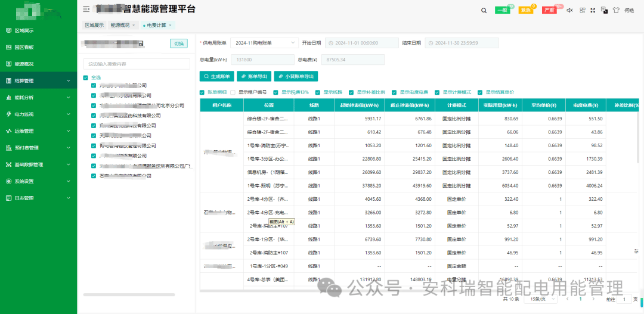Viewport: 644px width, 314px height.
Task: Click the 账单导出 button
Action: click(x=254, y=76)
